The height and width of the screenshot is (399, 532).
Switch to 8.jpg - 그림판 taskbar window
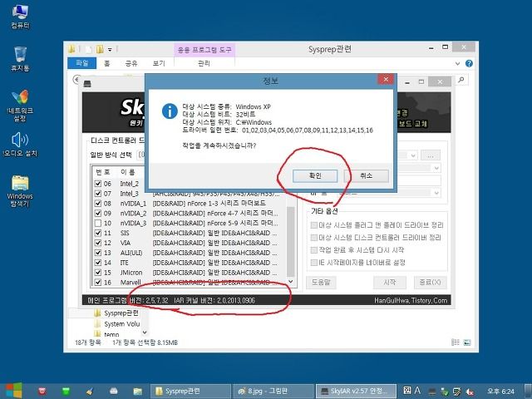(x=273, y=392)
